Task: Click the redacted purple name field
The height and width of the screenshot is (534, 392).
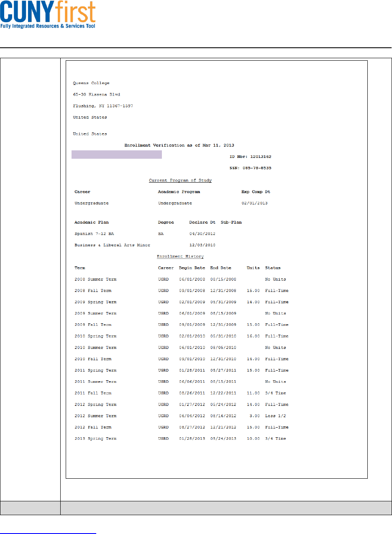Action: click(x=117, y=155)
